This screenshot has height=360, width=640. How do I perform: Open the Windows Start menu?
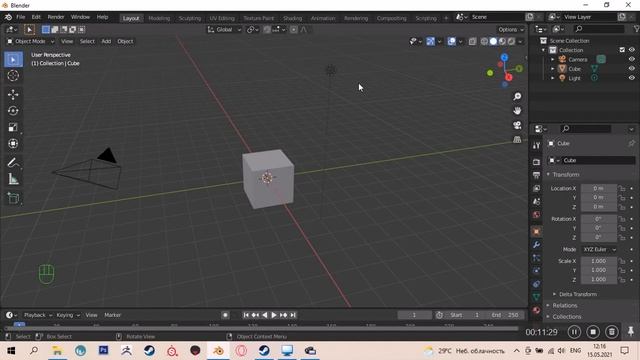point(11,351)
